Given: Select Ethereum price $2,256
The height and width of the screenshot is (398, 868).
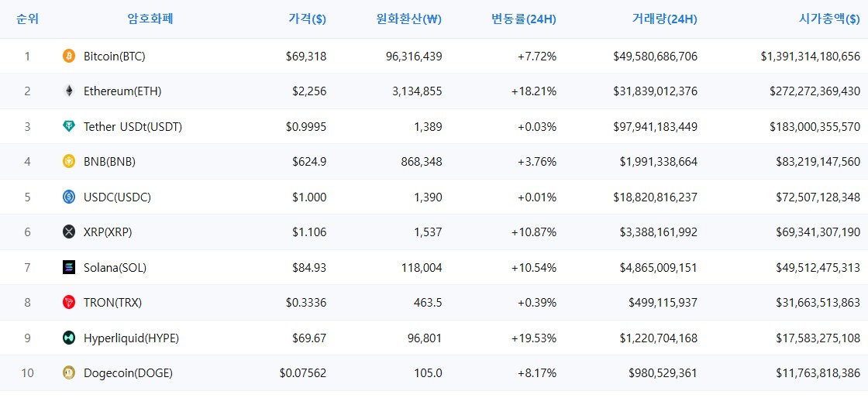Looking at the screenshot, I should pos(309,91).
